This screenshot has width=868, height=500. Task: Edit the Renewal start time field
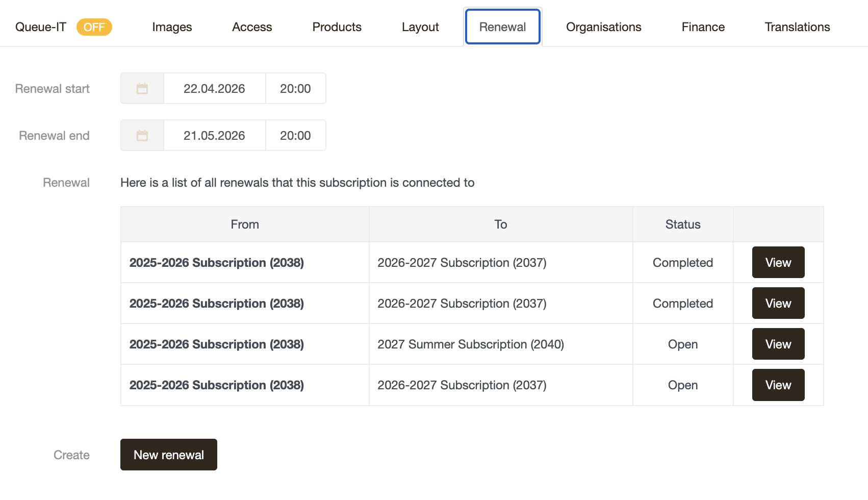click(296, 89)
